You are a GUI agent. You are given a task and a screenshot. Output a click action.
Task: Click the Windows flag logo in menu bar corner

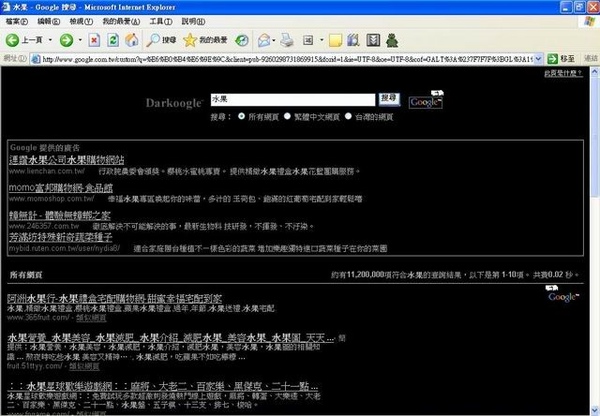click(x=590, y=21)
